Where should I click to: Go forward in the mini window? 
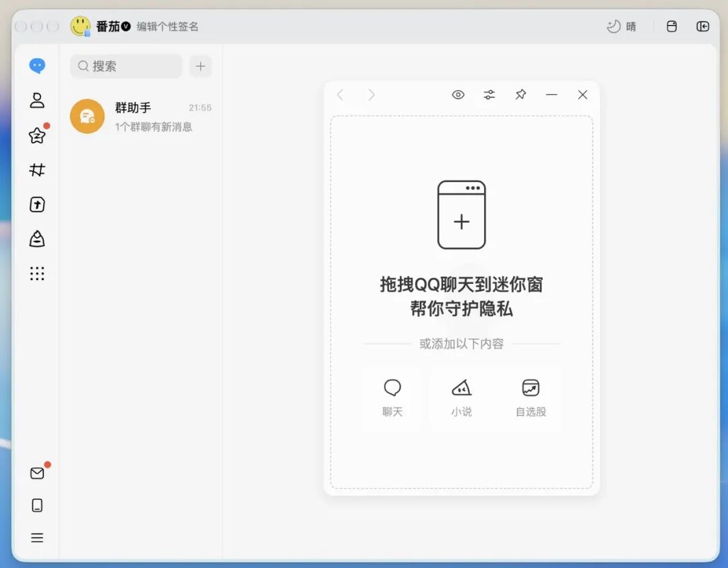(371, 95)
